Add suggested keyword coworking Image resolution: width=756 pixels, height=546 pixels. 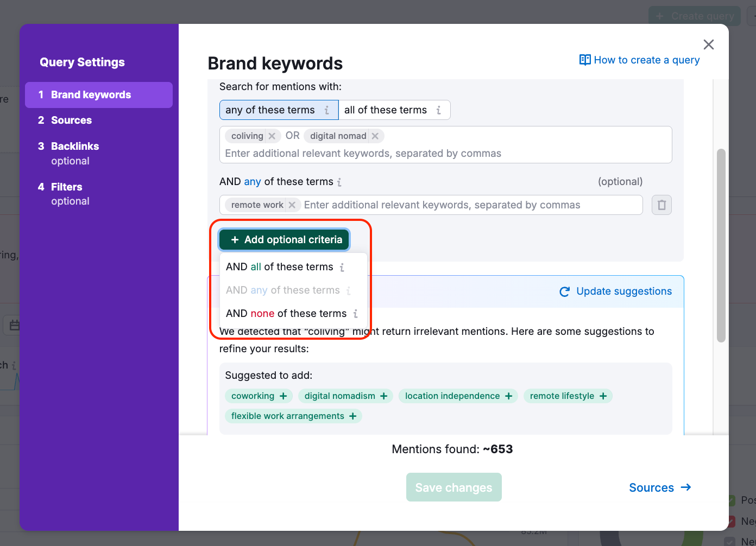(x=283, y=396)
